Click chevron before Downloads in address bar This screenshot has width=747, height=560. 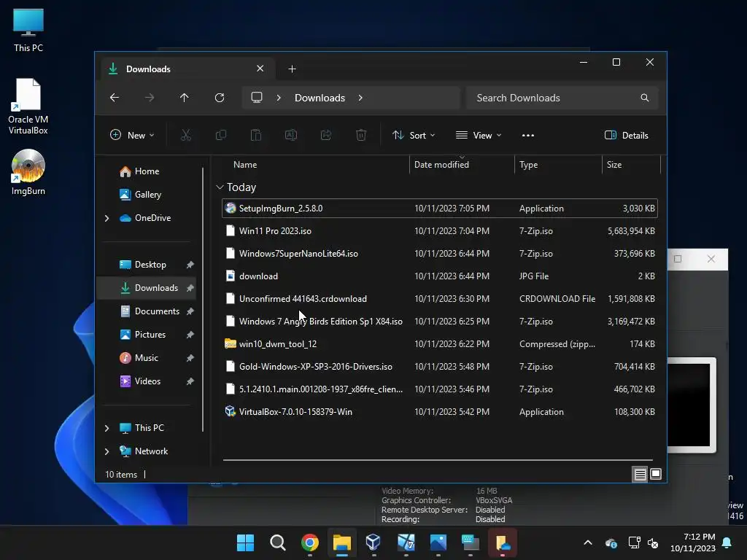(279, 98)
